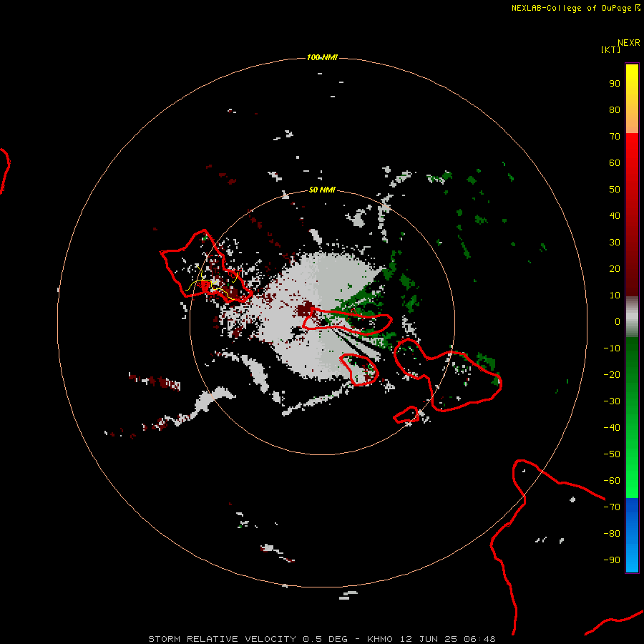This screenshot has width=644, height=644.
Task: Pick the gray zero-velocity segment of the color bar
Action: [632, 316]
